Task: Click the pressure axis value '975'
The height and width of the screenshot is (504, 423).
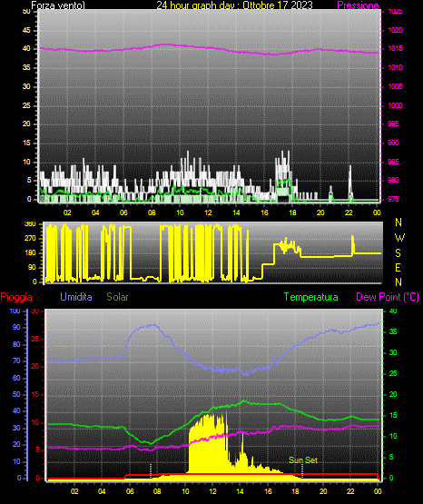Action: (393, 199)
